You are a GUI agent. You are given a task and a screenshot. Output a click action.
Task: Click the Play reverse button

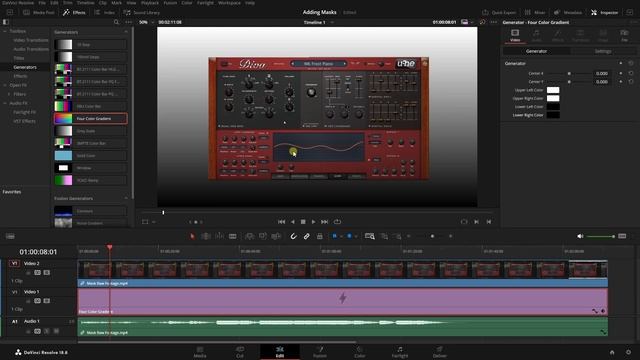[x=293, y=222]
